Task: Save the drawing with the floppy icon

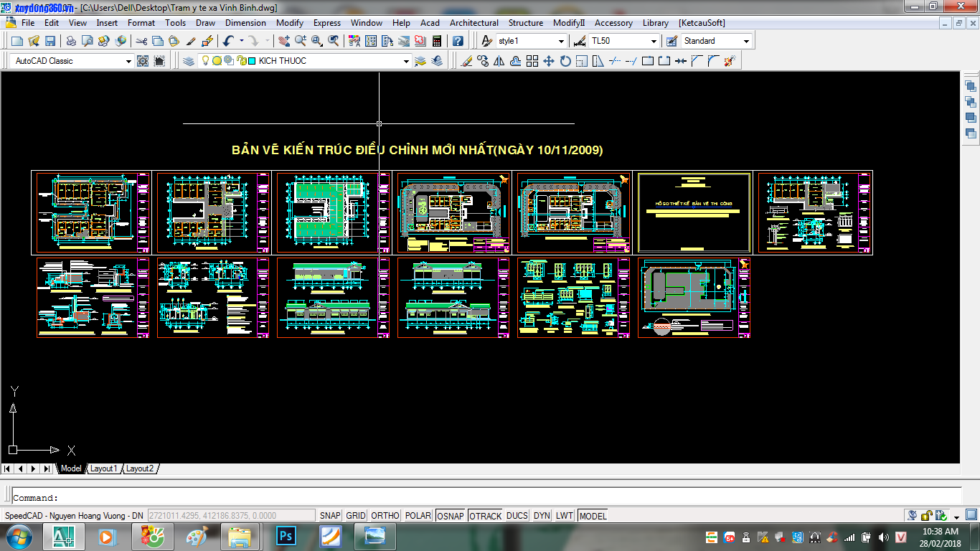Action: pyautogui.click(x=50, y=41)
